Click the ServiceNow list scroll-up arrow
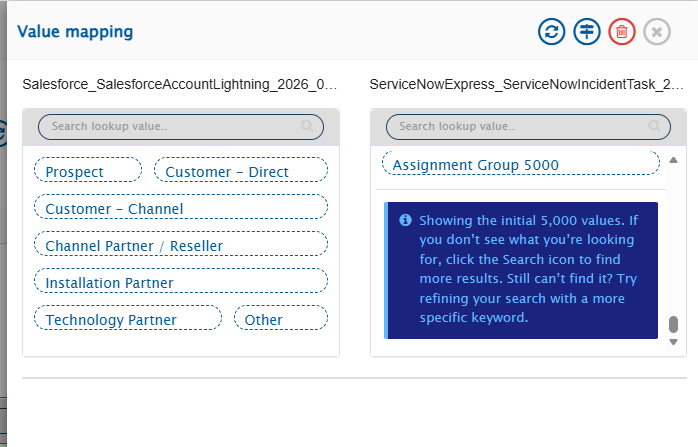 (x=673, y=160)
